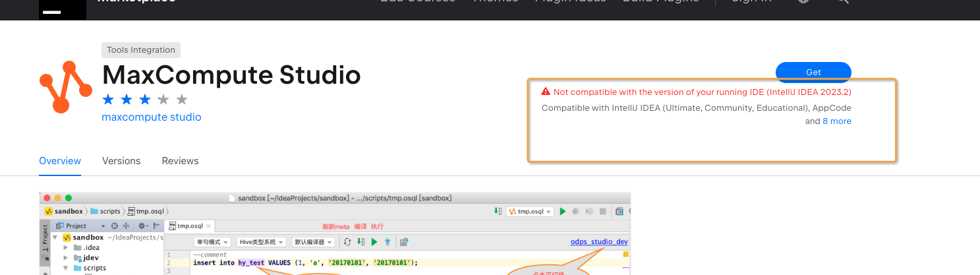The height and width of the screenshot is (275, 980).
Task: Collapse the sandbox project root arrow
Action: coord(55,237)
